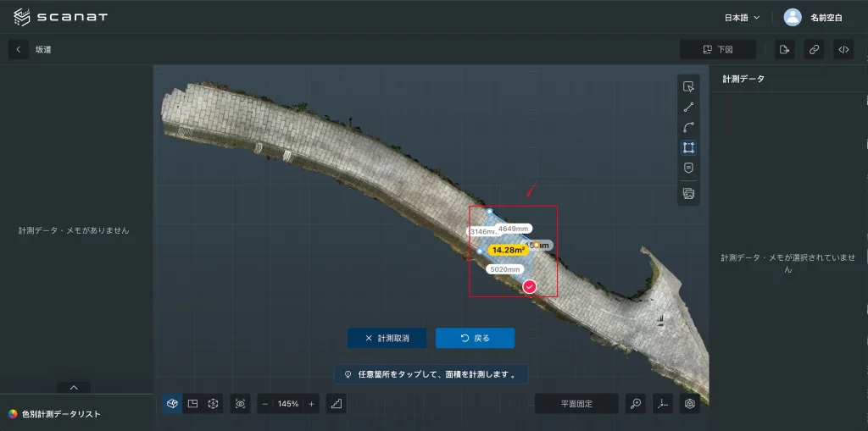Click the 戻る undo button
868x431 pixels.
pos(475,338)
